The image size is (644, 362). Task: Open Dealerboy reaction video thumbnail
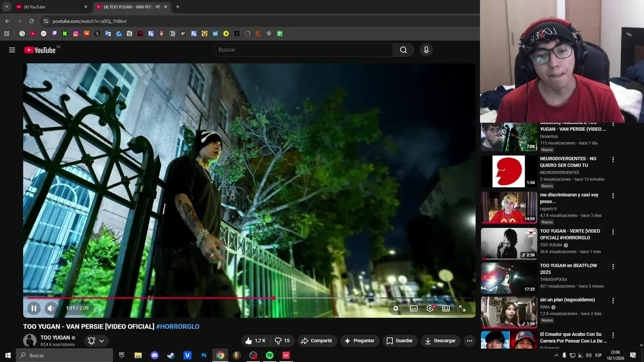click(x=509, y=137)
